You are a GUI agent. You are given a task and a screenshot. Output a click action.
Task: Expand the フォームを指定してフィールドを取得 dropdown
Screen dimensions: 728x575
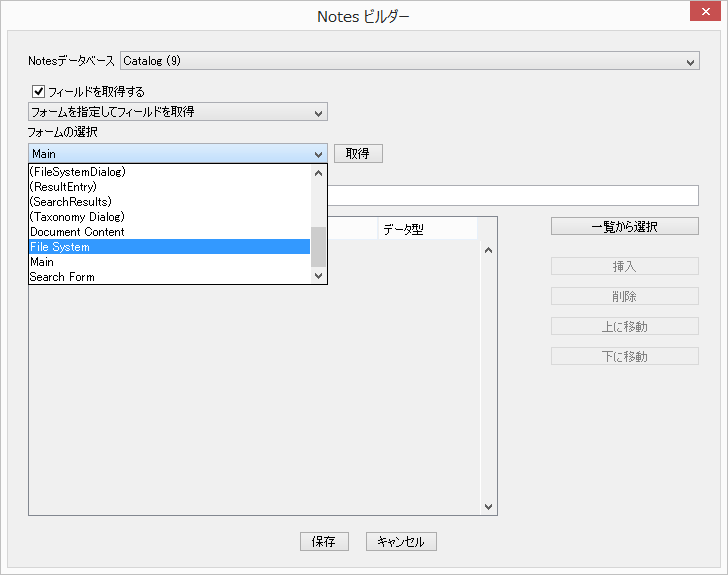178,112
